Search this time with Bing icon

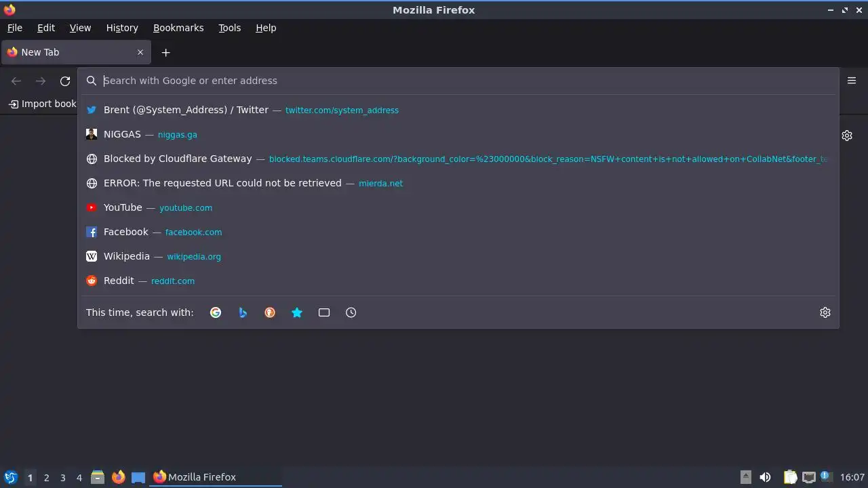[243, 312]
